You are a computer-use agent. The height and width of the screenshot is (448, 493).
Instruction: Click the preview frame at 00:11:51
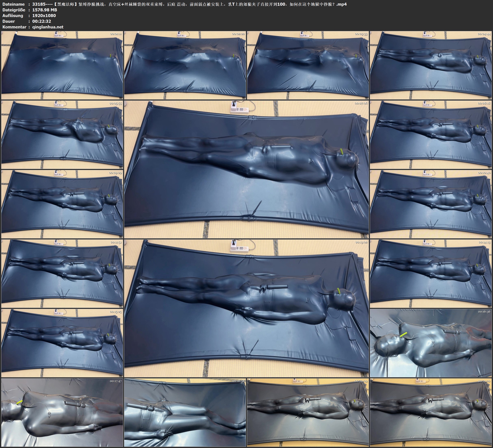[62, 274]
